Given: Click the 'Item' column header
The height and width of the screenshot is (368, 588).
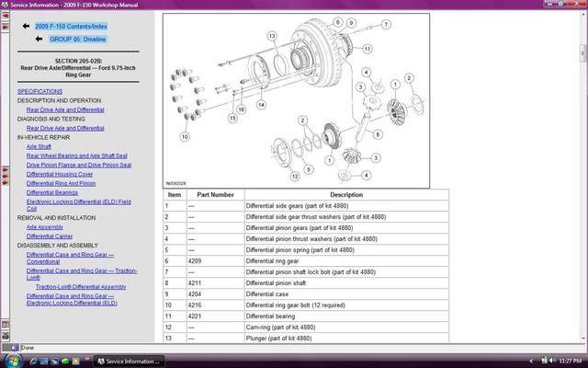Looking at the screenshot, I should coord(175,194).
